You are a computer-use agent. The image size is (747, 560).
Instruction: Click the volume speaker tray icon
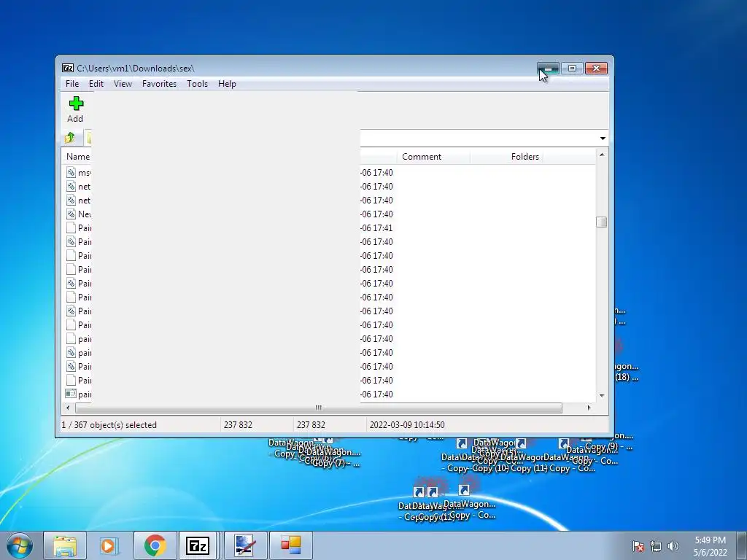[x=673, y=546]
